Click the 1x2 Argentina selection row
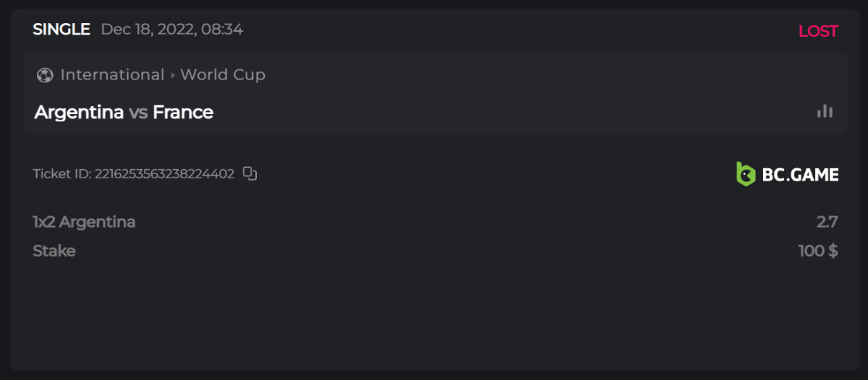The height and width of the screenshot is (380, 868). click(84, 222)
